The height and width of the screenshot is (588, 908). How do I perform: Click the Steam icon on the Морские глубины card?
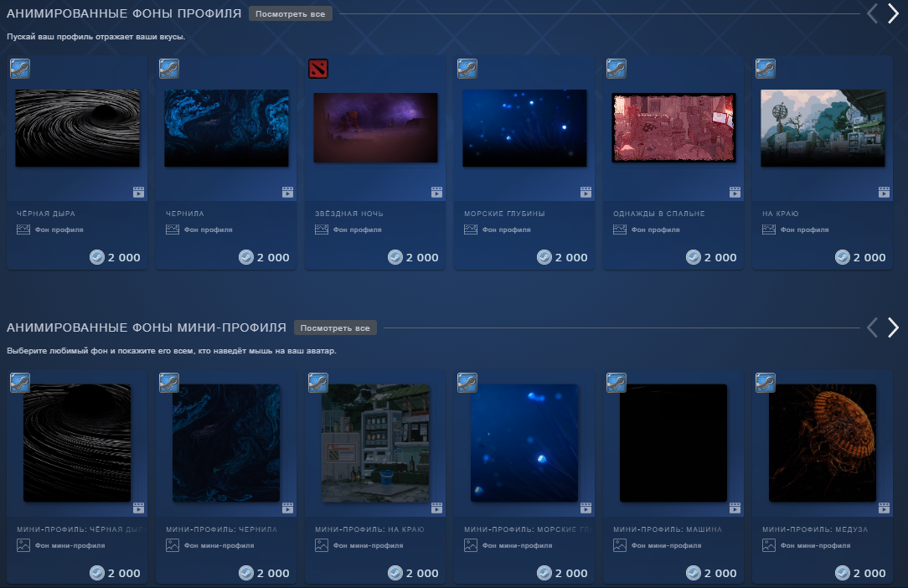pyautogui.click(x=467, y=69)
